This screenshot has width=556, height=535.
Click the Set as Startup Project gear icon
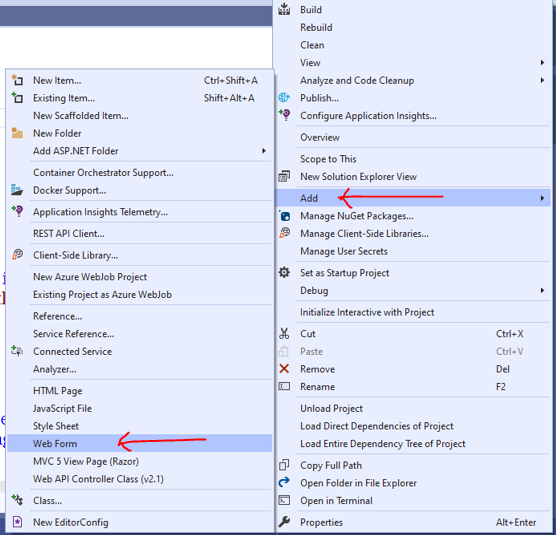point(284,273)
